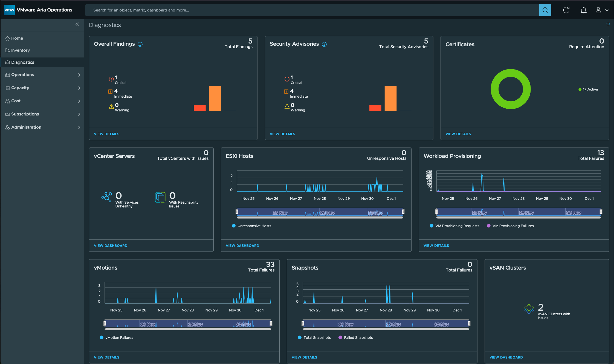614x364 pixels.
Task: View dashboard for vCenter Servers
Action: [x=111, y=246]
